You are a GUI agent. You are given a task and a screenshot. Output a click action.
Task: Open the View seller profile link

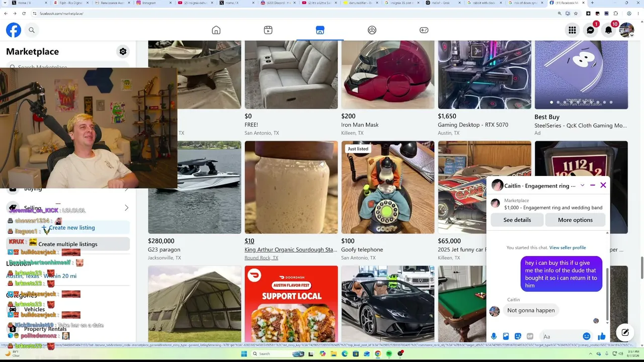click(568, 247)
